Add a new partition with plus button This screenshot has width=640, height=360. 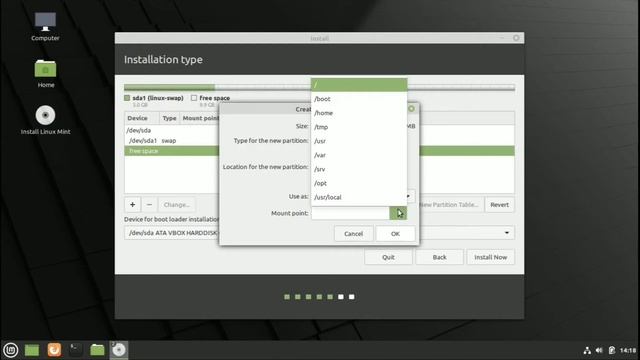pyautogui.click(x=133, y=204)
